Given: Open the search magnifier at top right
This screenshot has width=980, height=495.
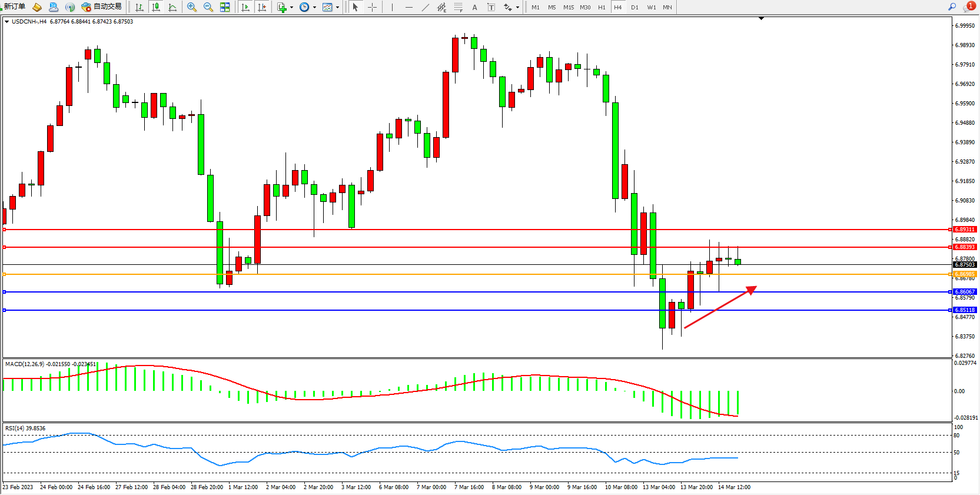Looking at the screenshot, I should (952, 7).
